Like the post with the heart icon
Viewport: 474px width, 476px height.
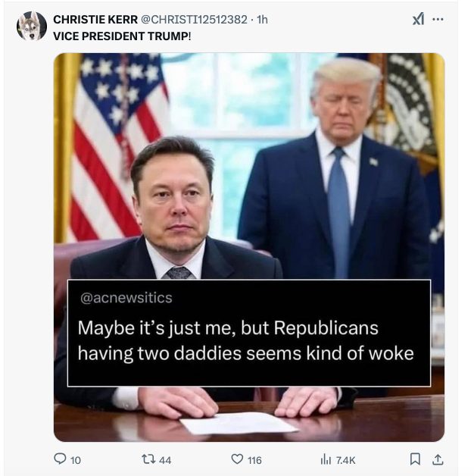tap(237, 459)
